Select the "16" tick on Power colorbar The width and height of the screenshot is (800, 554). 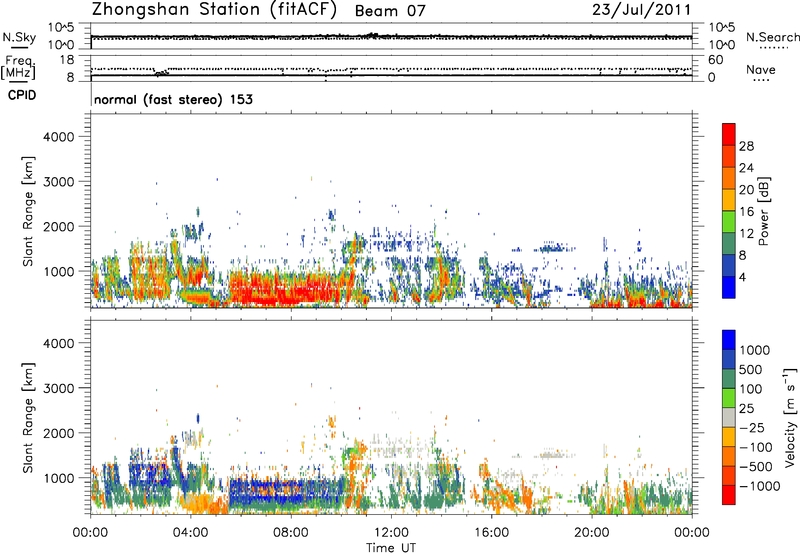click(x=746, y=212)
